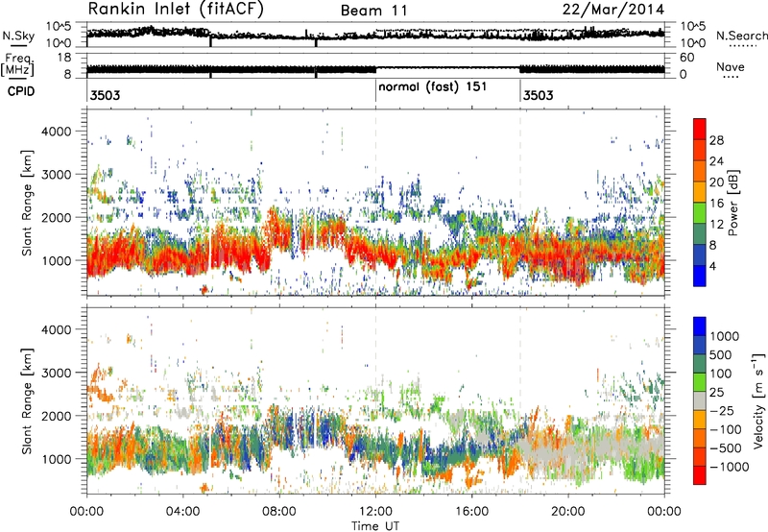The image size is (768, 532).
Task: Click the '10^5' label beside N.Search
Action: click(692, 27)
